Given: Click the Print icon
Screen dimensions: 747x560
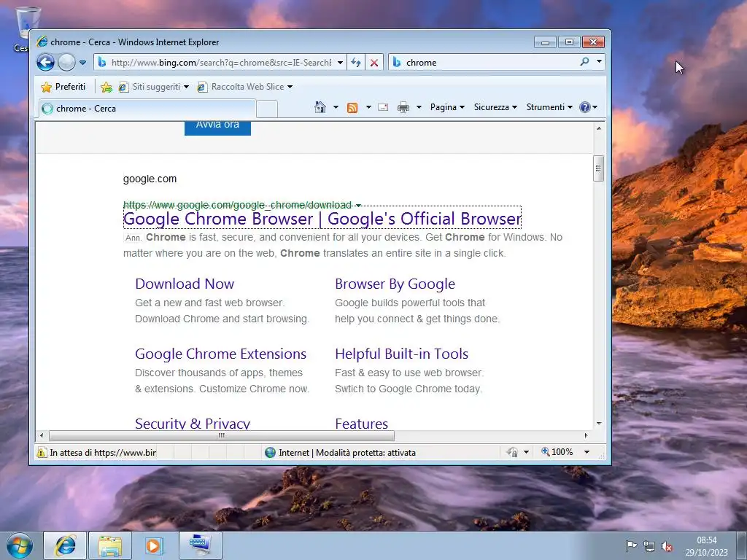Looking at the screenshot, I should click(403, 107).
